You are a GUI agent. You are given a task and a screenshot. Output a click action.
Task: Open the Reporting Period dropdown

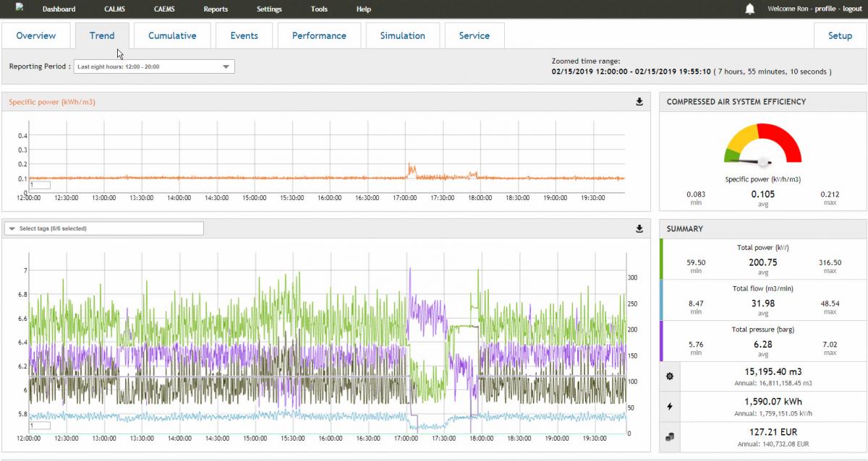tap(153, 66)
